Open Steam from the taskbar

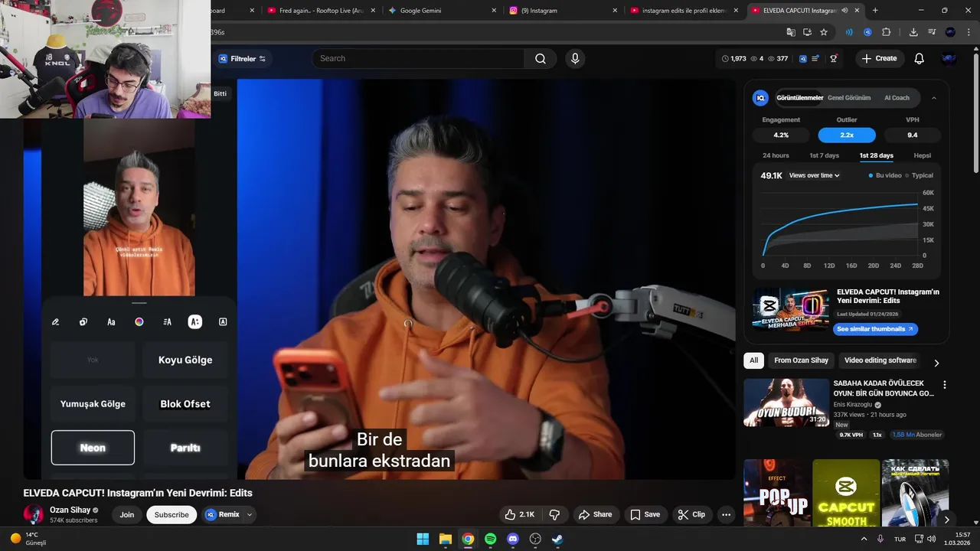(x=558, y=539)
